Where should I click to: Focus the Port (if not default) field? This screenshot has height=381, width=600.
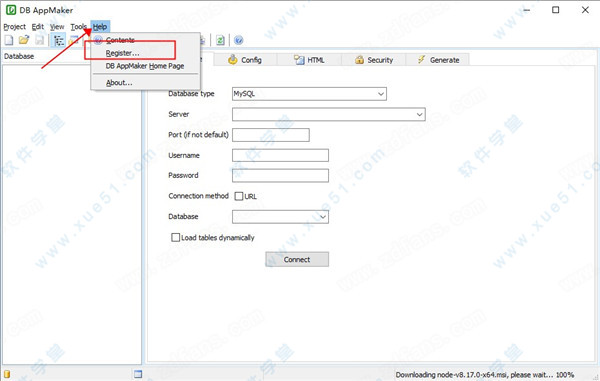(271, 135)
